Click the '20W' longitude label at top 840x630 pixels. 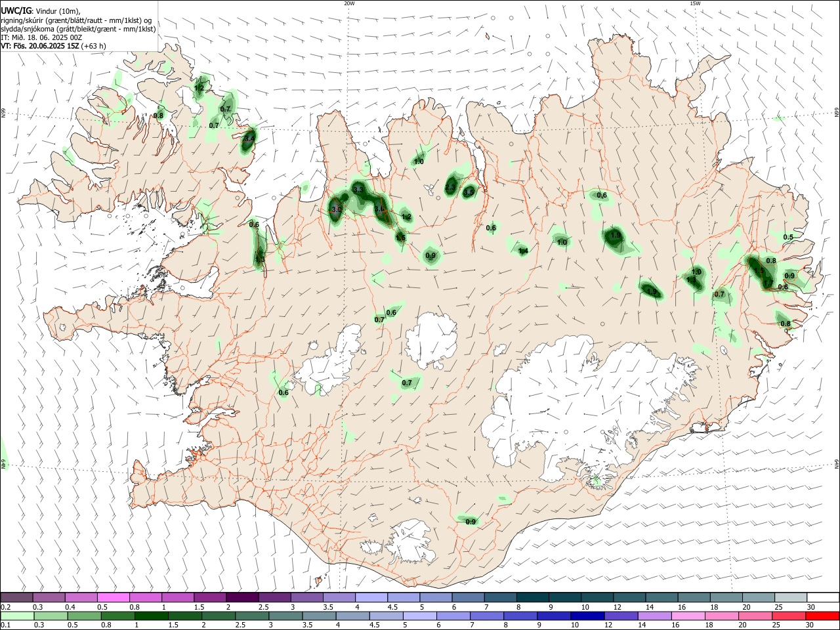point(349,3)
